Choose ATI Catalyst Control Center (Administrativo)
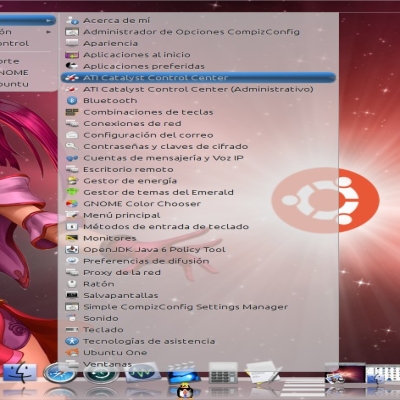 (198, 89)
